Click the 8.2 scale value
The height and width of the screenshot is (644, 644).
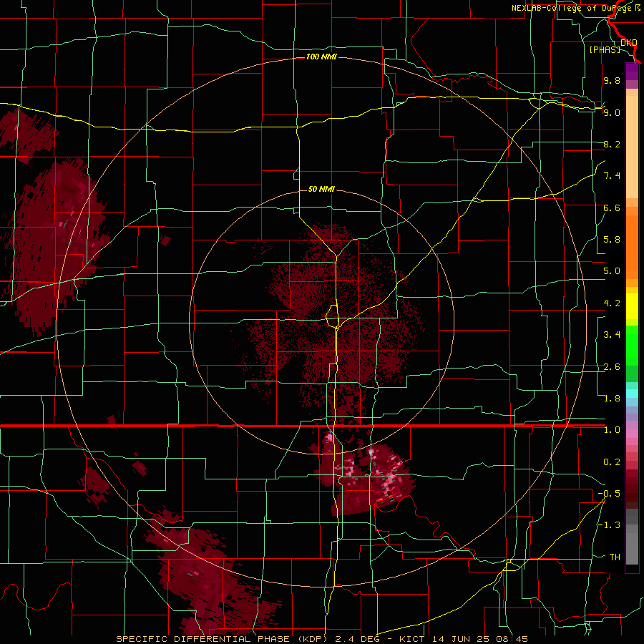pos(612,144)
